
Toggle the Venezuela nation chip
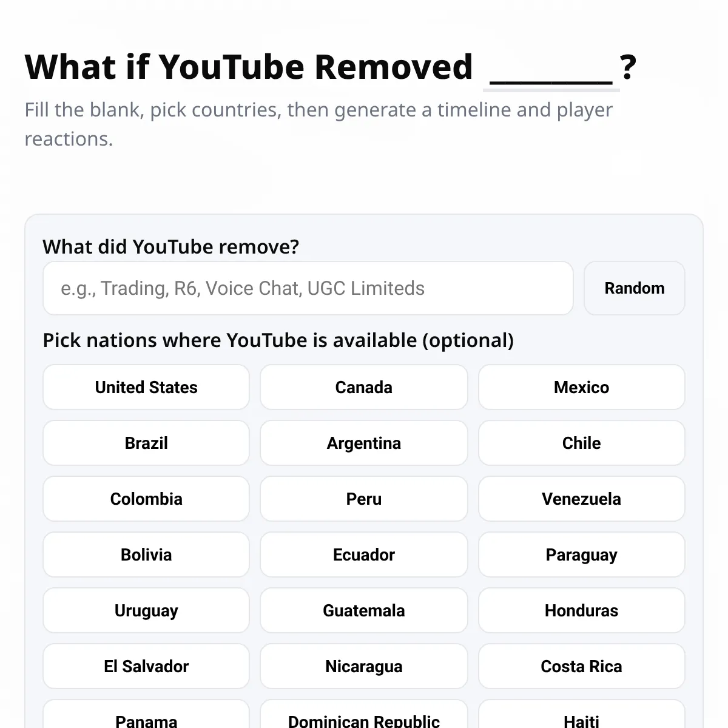pyautogui.click(x=581, y=499)
